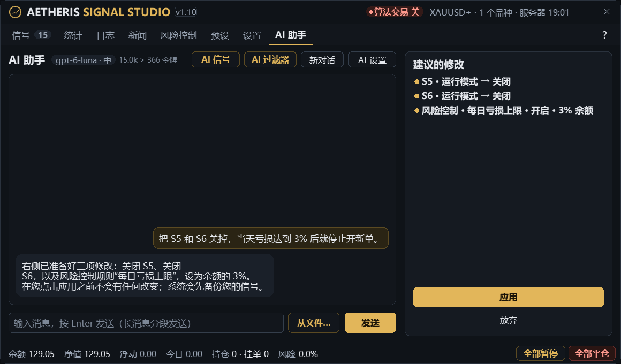The image size is (621, 364).
Task: Click the 发送 button
Action: [370, 323]
